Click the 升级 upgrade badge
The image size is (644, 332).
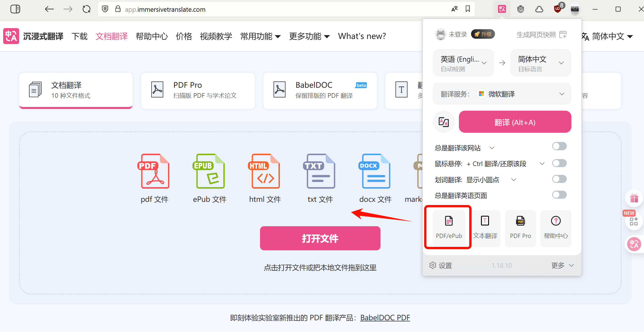coord(483,34)
